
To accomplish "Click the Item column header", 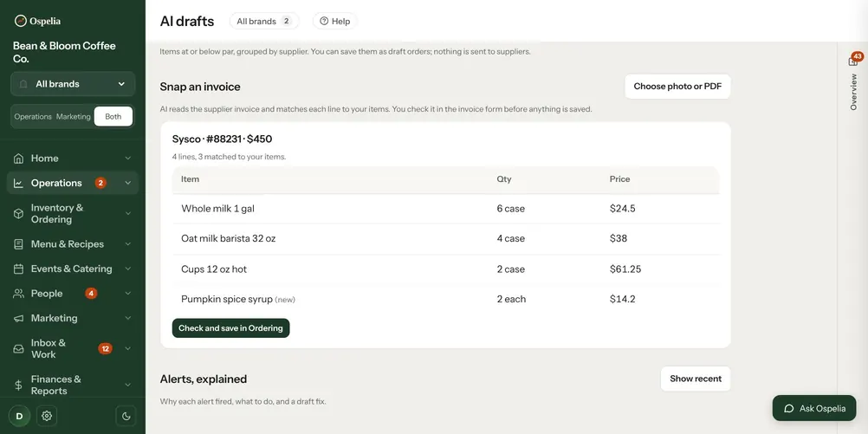I will (190, 178).
